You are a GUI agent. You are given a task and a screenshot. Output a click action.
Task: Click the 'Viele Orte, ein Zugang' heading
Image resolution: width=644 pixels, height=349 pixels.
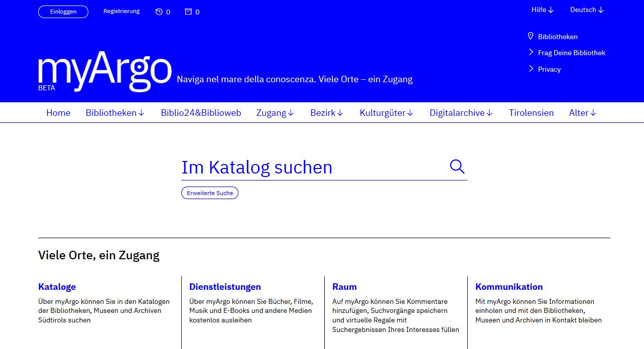point(99,255)
